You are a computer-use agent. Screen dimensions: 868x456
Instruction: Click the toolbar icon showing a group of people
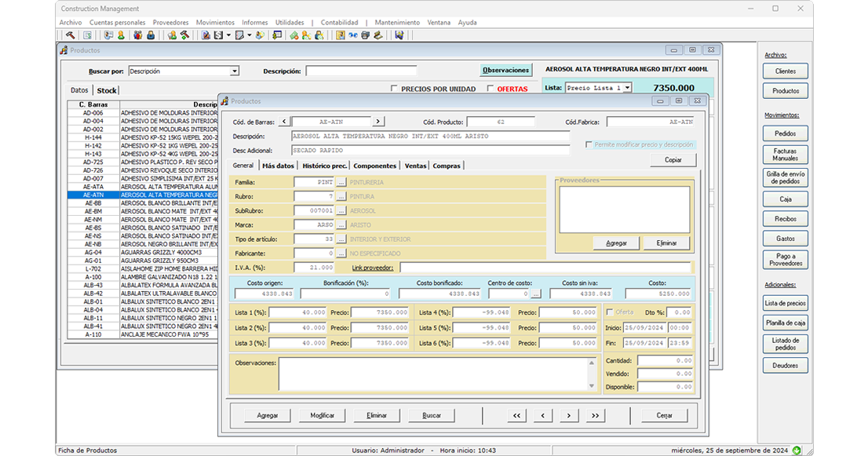click(138, 35)
